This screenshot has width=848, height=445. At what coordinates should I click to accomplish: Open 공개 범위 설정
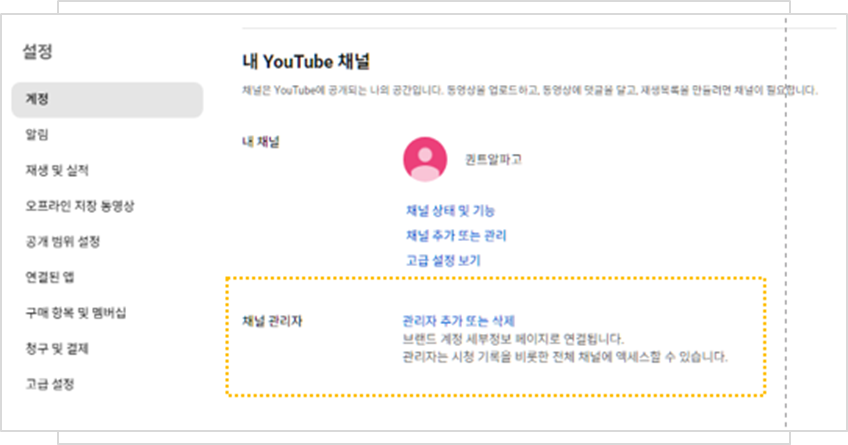pyautogui.click(x=63, y=242)
